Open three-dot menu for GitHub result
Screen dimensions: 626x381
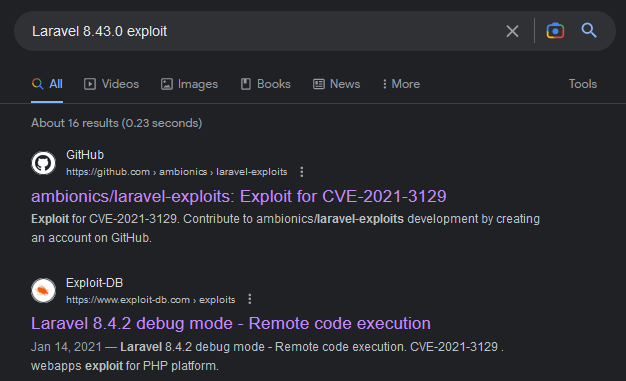[302, 172]
